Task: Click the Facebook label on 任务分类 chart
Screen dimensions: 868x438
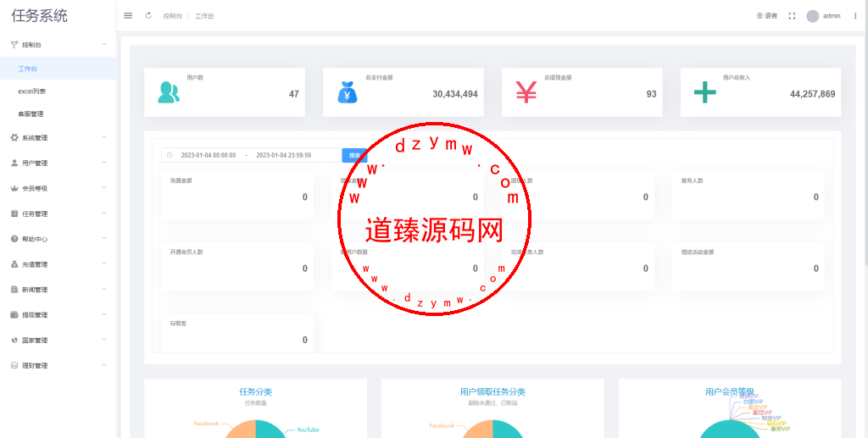Action: [x=207, y=424]
